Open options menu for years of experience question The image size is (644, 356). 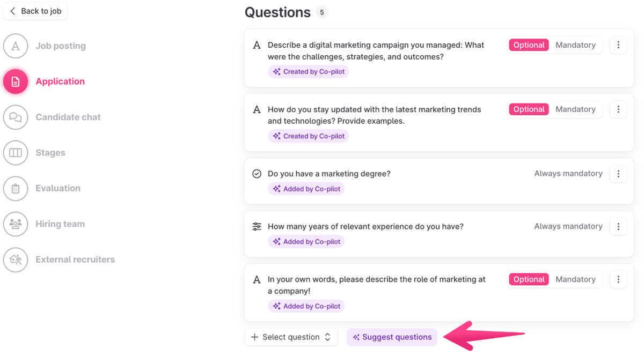(618, 226)
